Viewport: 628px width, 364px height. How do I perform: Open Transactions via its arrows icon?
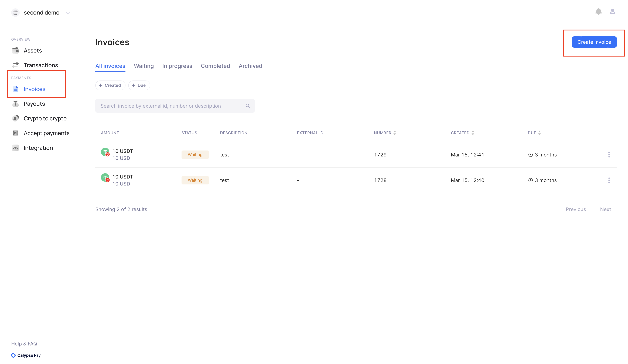[15, 65]
